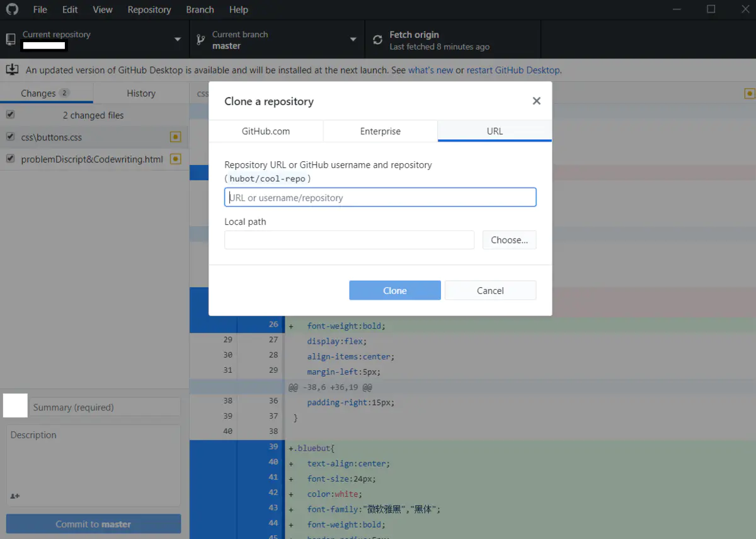The height and width of the screenshot is (539, 756).
Task: Click the current repository icon
Action: 11,40
